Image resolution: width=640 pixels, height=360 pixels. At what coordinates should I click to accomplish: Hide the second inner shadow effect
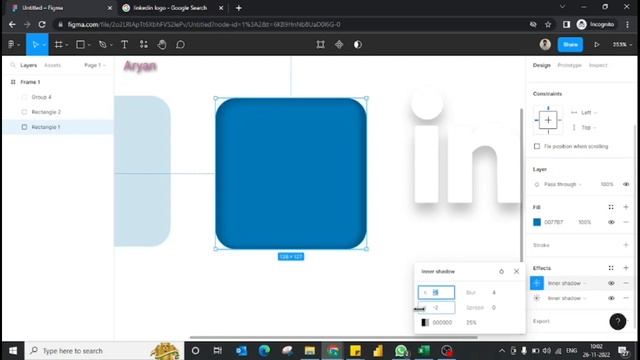point(611,298)
